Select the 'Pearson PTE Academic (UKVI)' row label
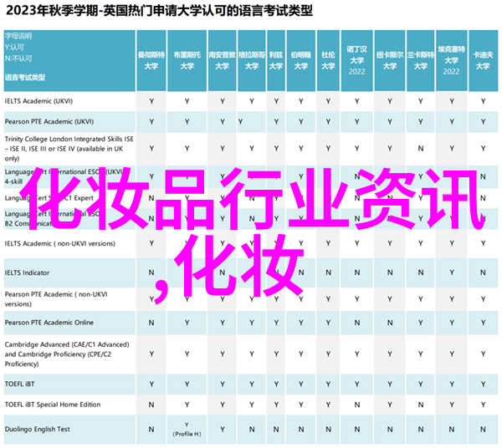Screen dimensions: 502x448 pyautogui.click(x=49, y=121)
